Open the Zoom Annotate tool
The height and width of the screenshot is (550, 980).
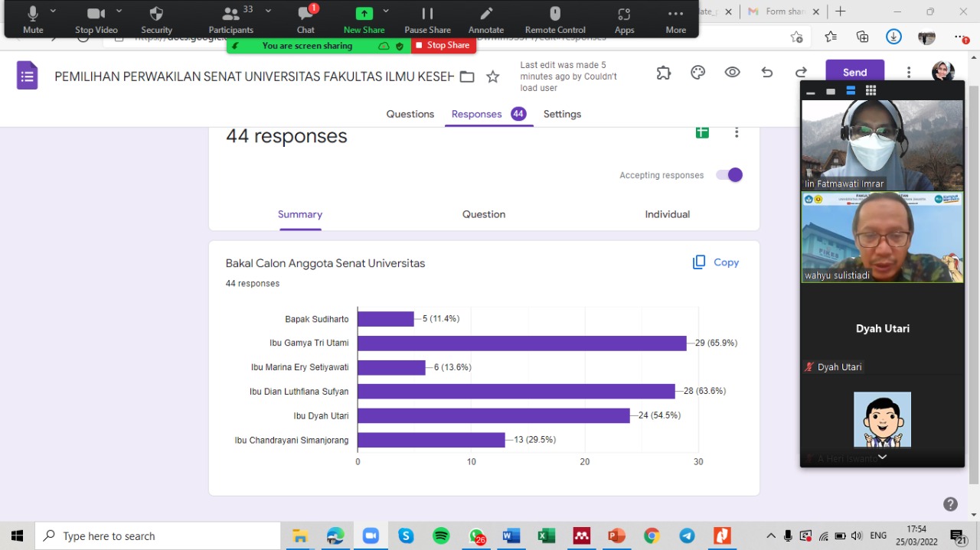coord(485,19)
